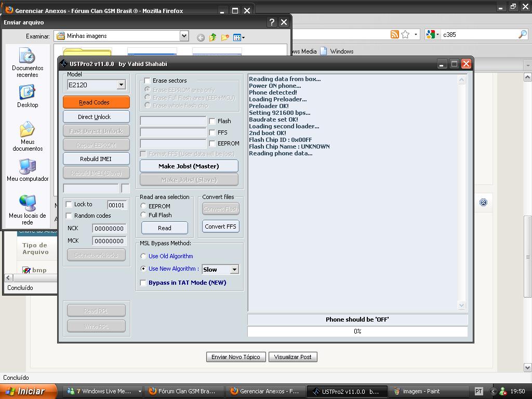
Task: Select Use New Algorithm option
Action: point(143,269)
